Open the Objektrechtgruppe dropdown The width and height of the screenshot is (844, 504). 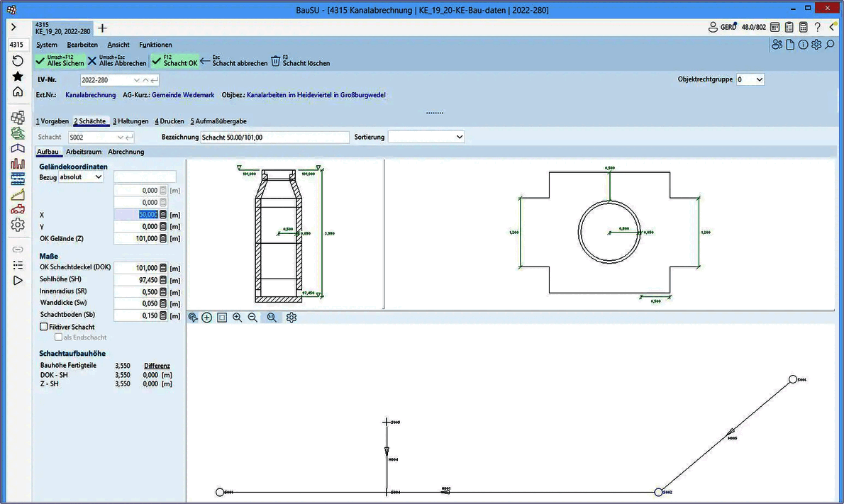coord(750,79)
